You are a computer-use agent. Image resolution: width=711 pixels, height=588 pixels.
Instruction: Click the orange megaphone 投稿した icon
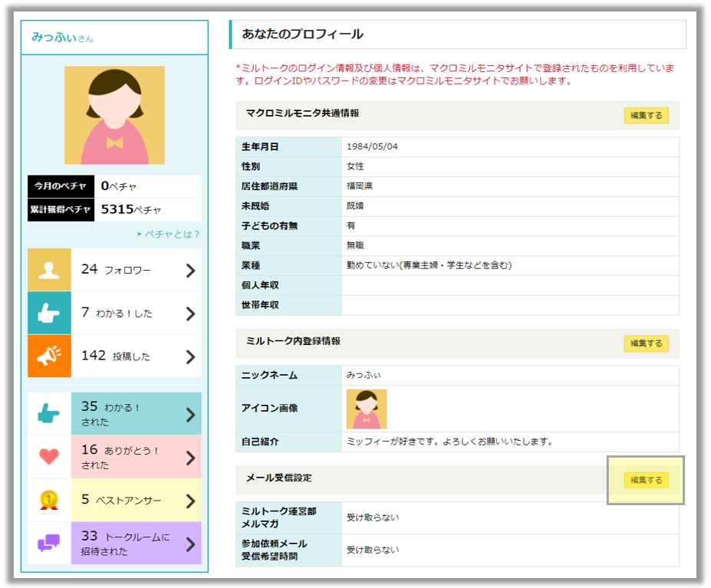(49, 356)
